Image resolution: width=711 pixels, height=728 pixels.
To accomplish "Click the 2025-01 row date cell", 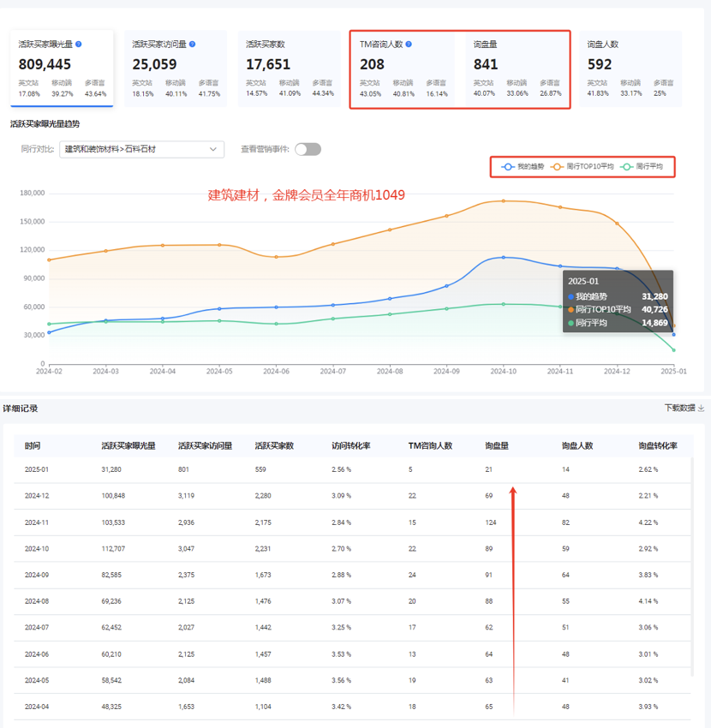I will tap(37, 469).
